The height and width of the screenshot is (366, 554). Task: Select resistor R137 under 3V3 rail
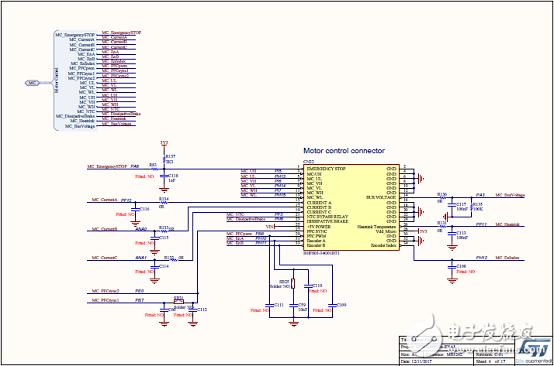164,159
